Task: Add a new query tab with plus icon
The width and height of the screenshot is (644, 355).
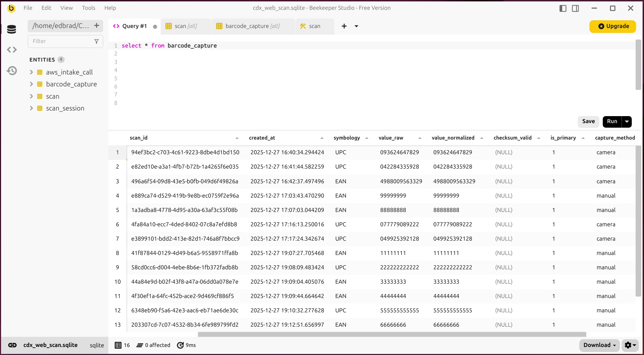Action: pos(344,26)
